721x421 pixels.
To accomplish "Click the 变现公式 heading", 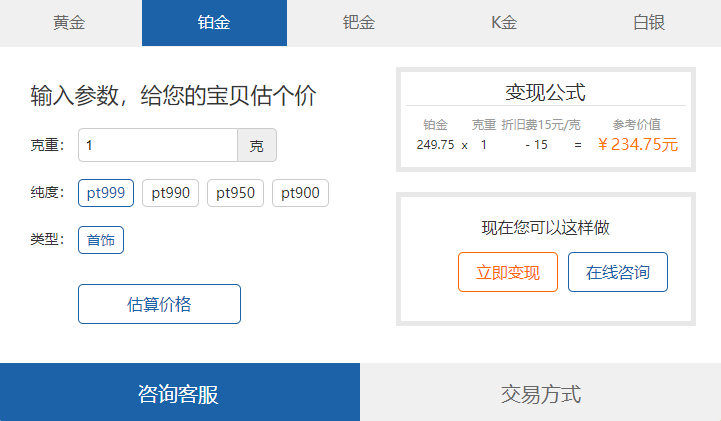I will 545,92.
